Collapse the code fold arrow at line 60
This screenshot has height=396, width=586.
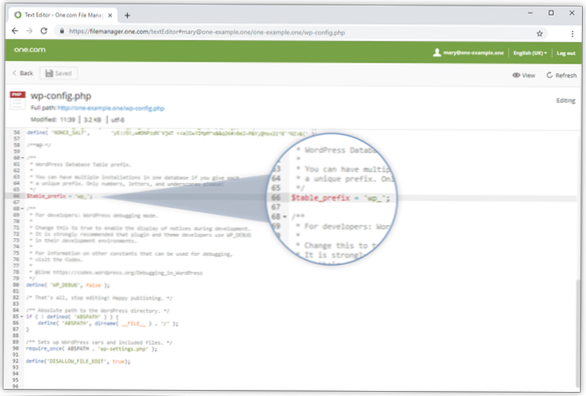[x=22, y=158]
